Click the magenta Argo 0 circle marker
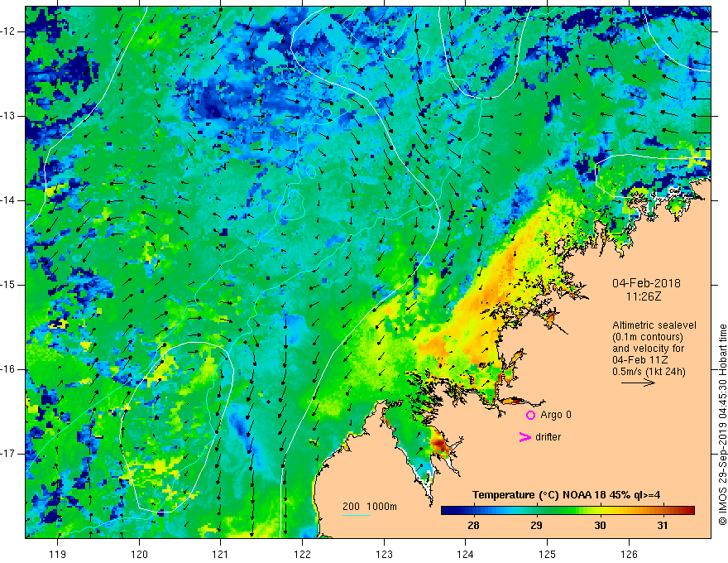 pos(530,415)
